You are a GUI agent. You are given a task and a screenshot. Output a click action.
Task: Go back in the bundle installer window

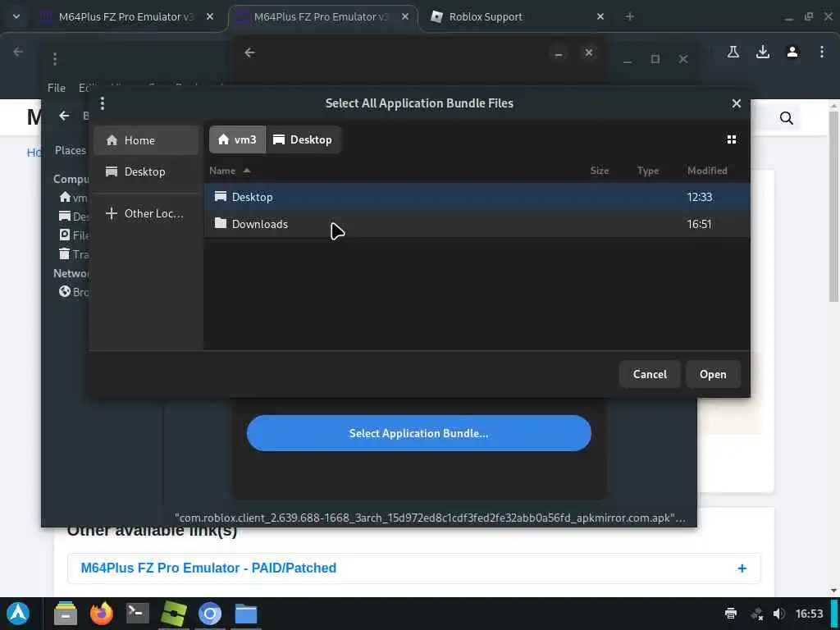point(249,52)
